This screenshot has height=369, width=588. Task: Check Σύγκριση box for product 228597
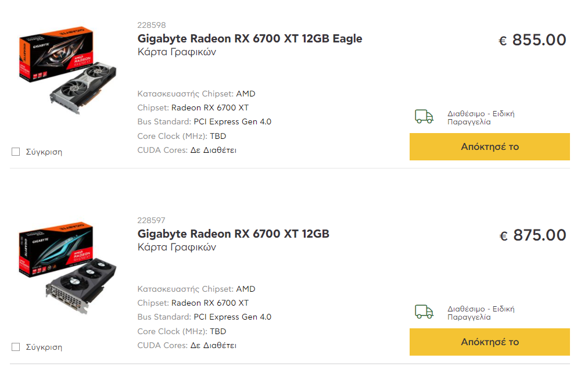16,347
